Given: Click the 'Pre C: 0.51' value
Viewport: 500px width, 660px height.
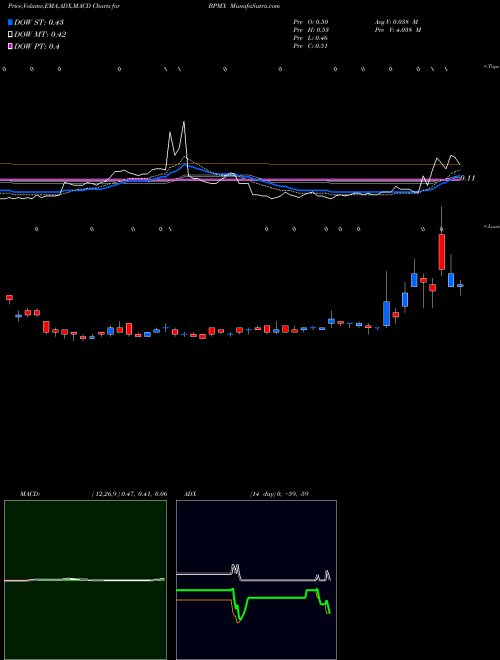Looking at the screenshot, I should pos(311,46).
